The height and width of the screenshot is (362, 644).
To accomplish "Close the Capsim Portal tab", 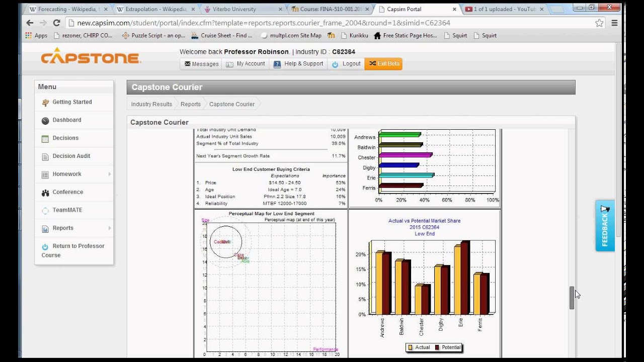I will pyautogui.click(x=454, y=9).
